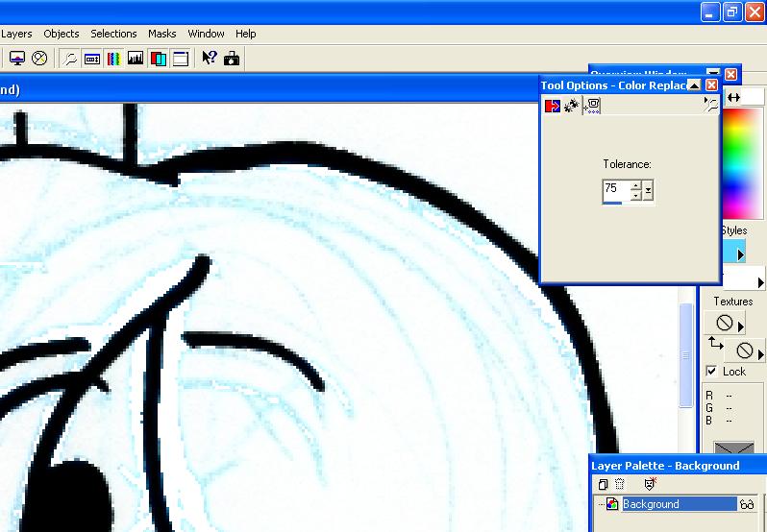Roll up the Tool Options palette
The width and height of the screenshot is (767, 532).
pyautogui.click(x=694, y=85)
